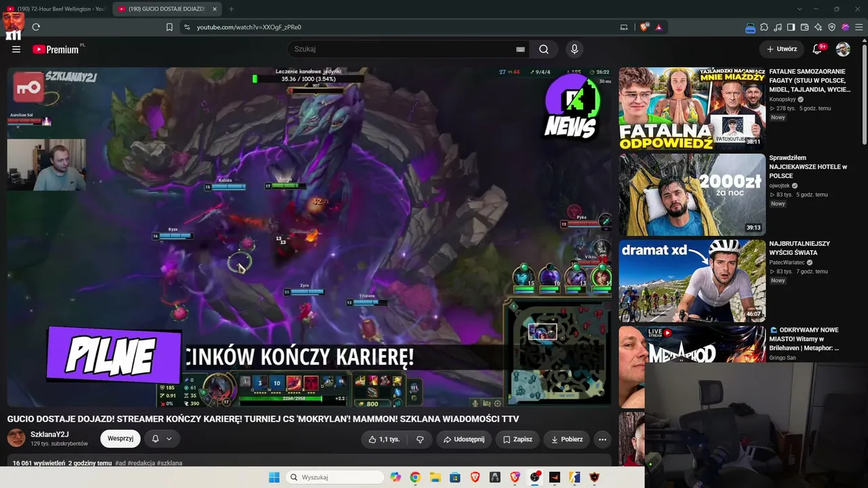868x488 pixels.
Task: Click the Pobierz download button
Action: point(567,439)
